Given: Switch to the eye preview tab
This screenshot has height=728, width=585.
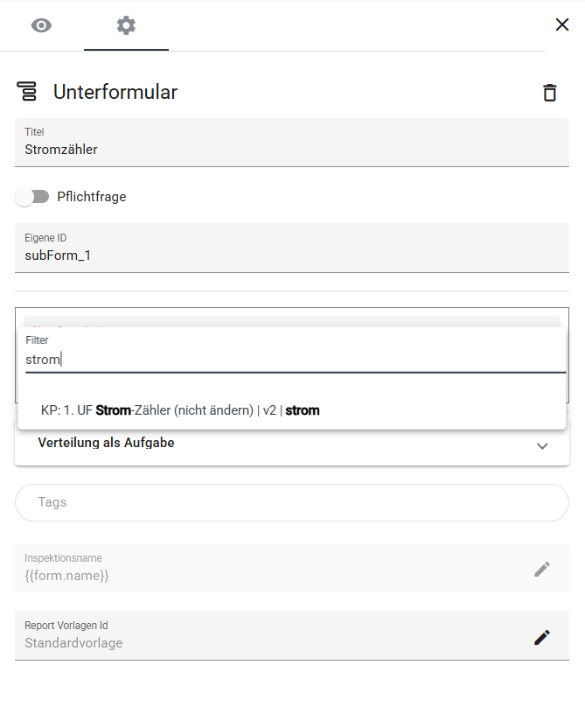Looking at the screenshot, I should 41,25.
